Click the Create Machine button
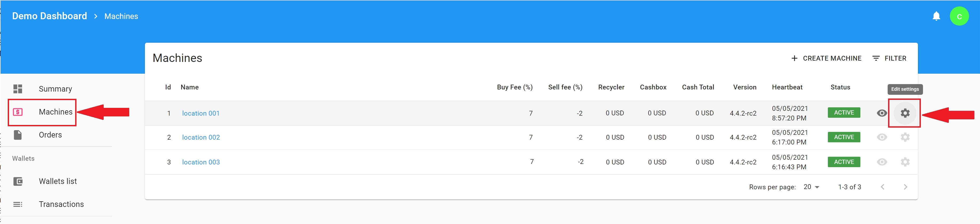This screenshot has width=980, height=224. (826, 58)
